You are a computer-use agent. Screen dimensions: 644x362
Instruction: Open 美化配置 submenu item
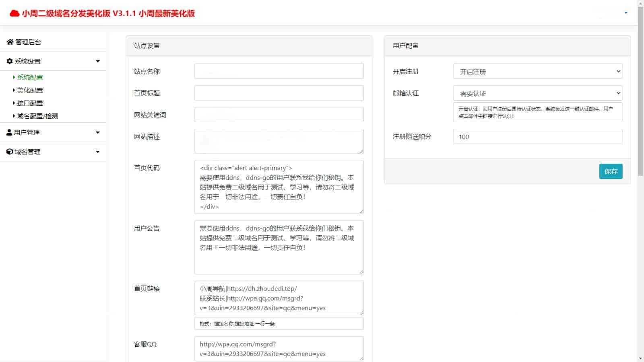pyautogui.click(x=30, y=90)
